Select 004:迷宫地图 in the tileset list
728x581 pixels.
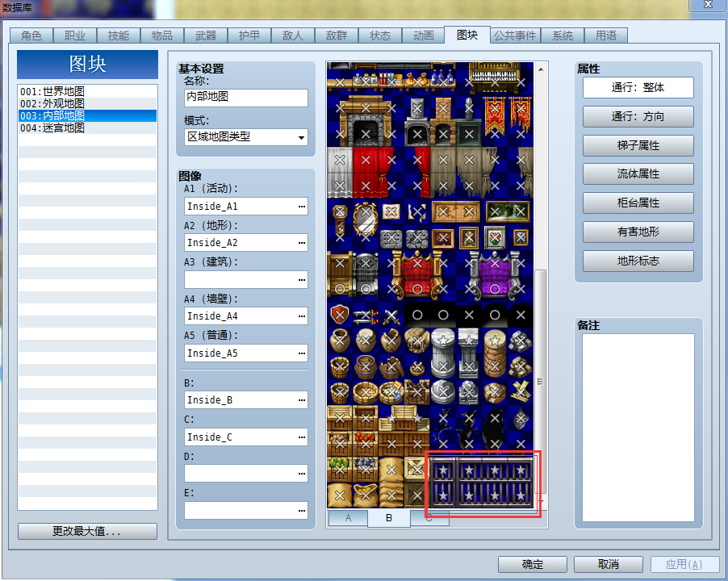coord(87,127)
